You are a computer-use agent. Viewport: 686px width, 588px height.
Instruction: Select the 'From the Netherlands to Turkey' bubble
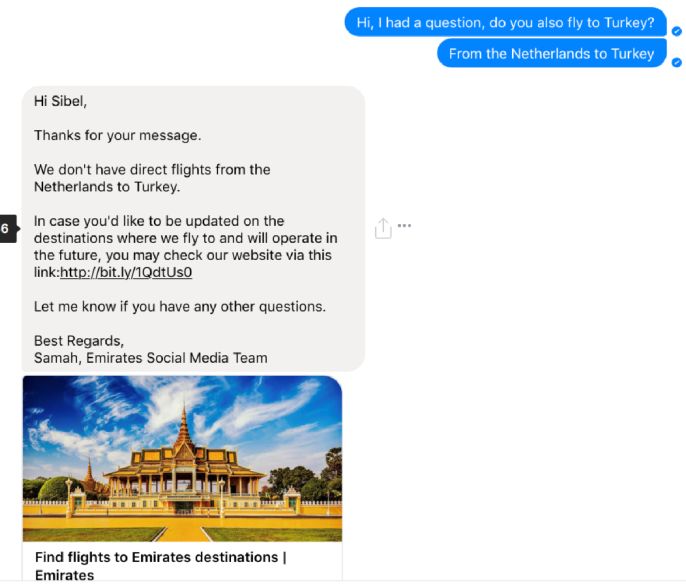(x=551, y=53)
